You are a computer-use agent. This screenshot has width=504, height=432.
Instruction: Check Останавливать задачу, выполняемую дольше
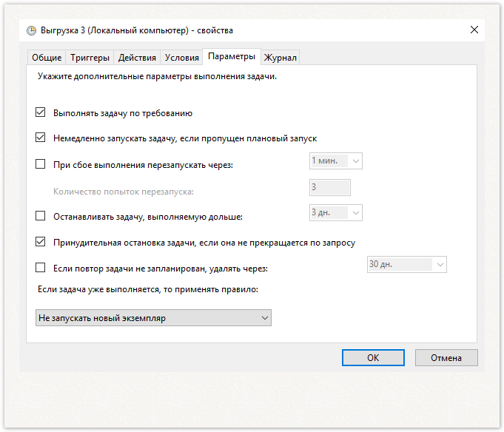click(40, 216)
